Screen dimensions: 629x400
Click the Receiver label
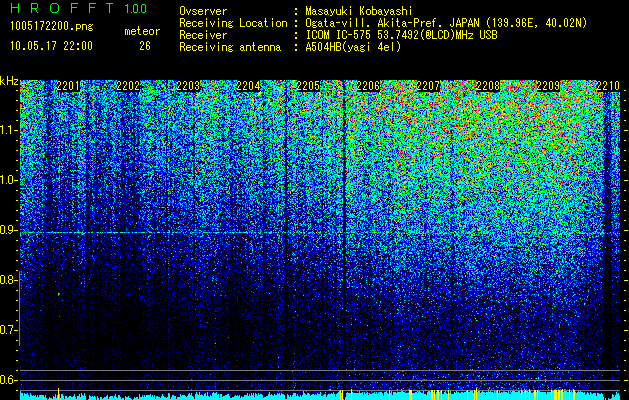[203, 35]
